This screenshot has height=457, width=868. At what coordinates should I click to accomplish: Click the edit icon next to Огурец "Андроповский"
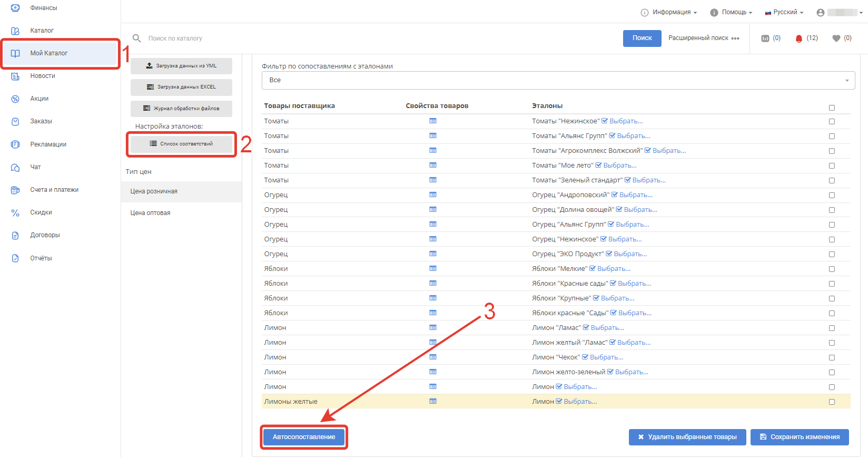point(614,195)
